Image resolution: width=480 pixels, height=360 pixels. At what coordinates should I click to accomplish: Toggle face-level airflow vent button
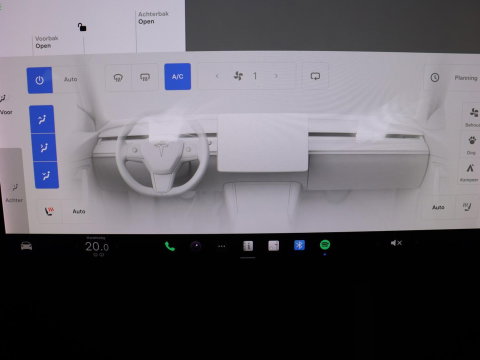click(44, 147)
